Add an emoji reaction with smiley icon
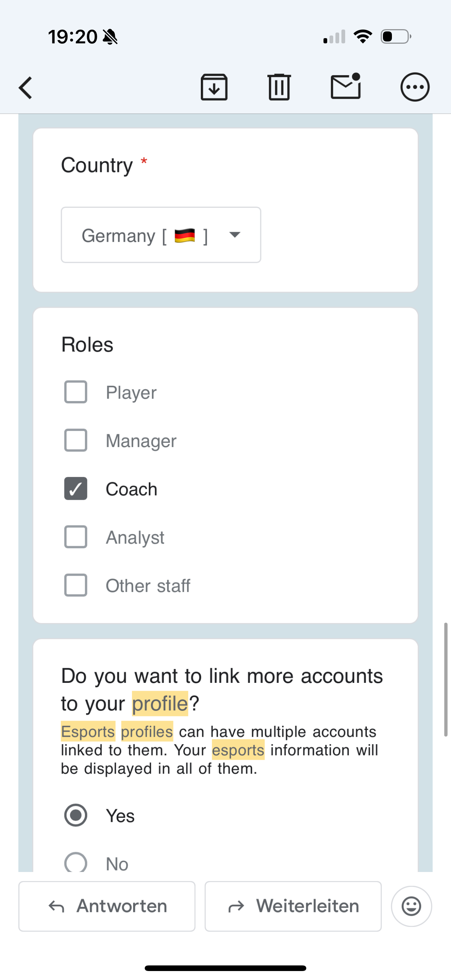The image size is (451, 980). coord(411,906)
